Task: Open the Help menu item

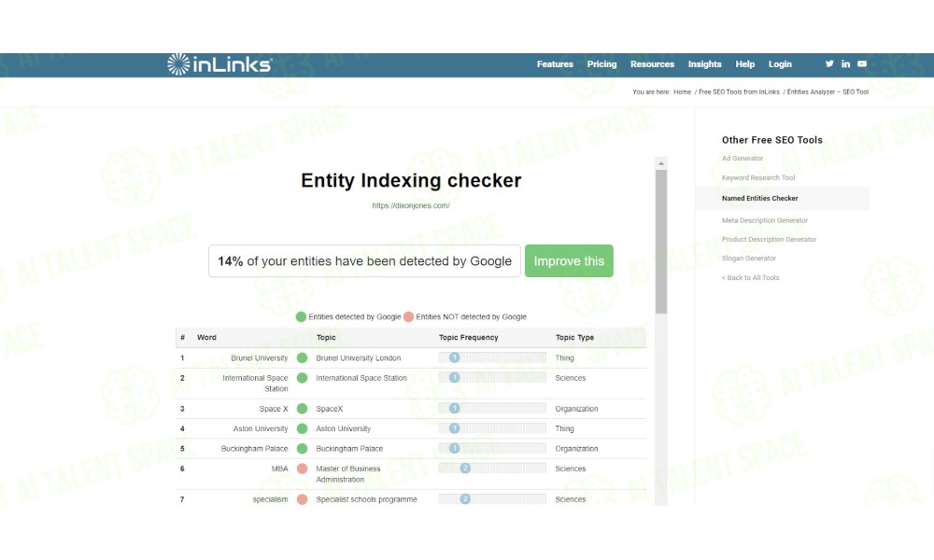Action: [x=744, y=64]
